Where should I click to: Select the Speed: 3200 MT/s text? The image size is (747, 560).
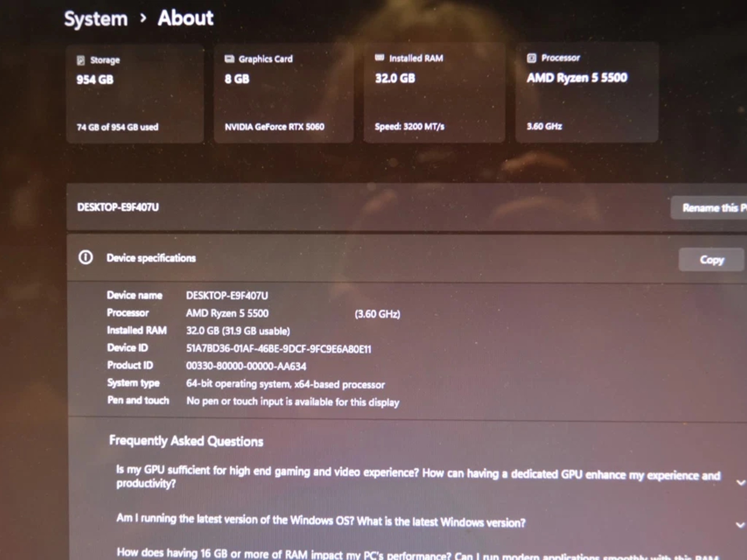pyautogui.click(x=410, y=126)
